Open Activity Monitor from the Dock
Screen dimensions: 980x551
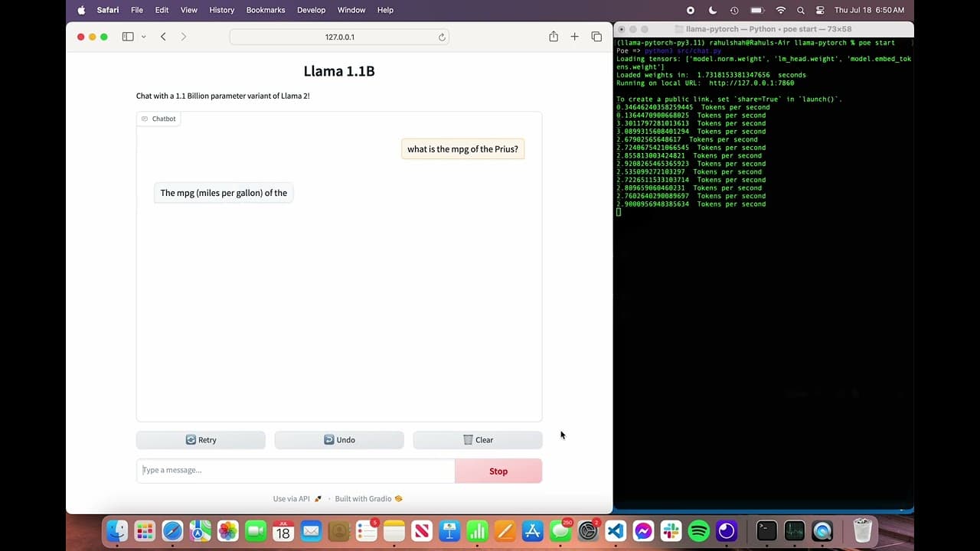tap(795, 530)
